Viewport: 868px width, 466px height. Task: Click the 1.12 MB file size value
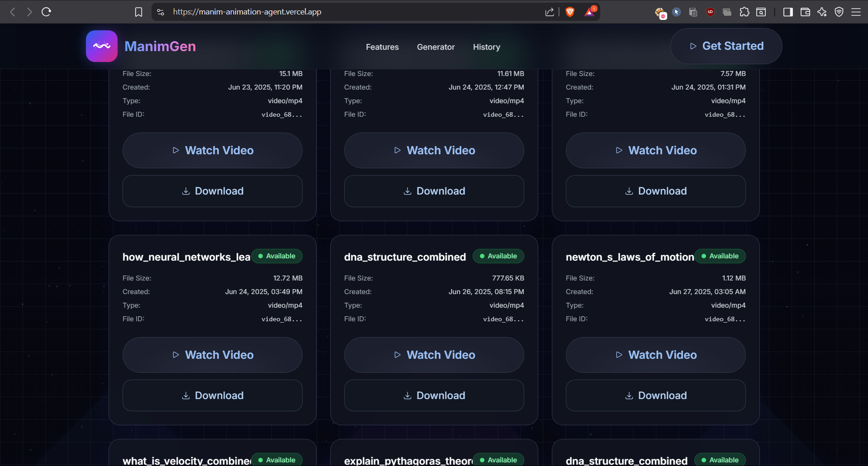(734, 278)
